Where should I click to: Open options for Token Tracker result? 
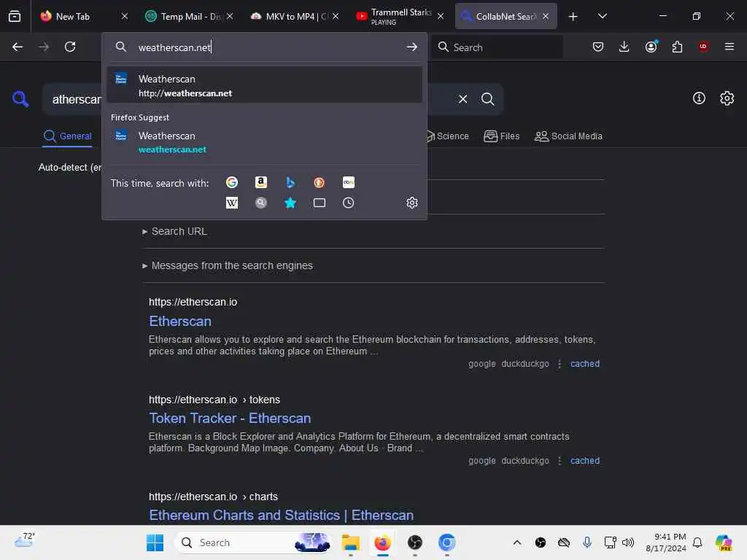pos(560,461)
